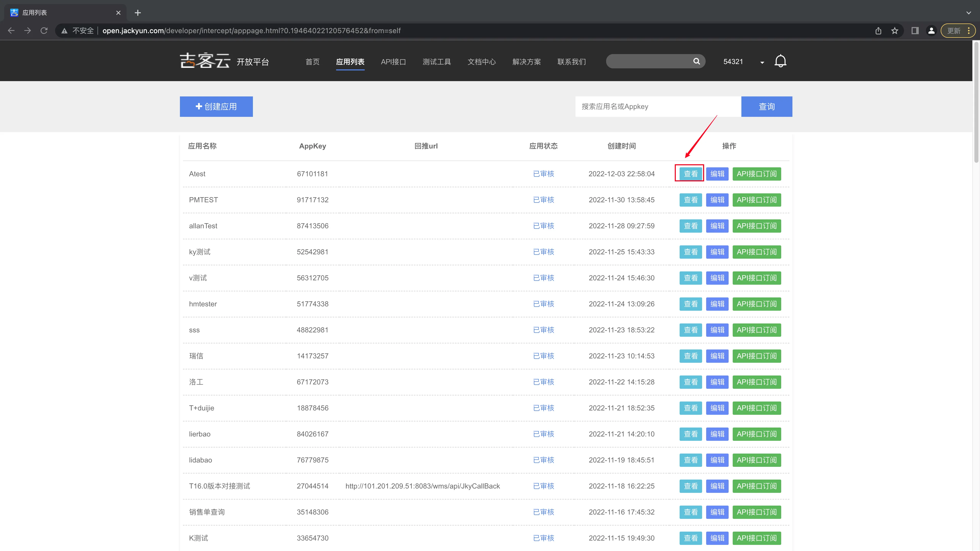Screen dimensions: 980x551
Task: Click 编辑 for lidabao
Action: point(717,460)
